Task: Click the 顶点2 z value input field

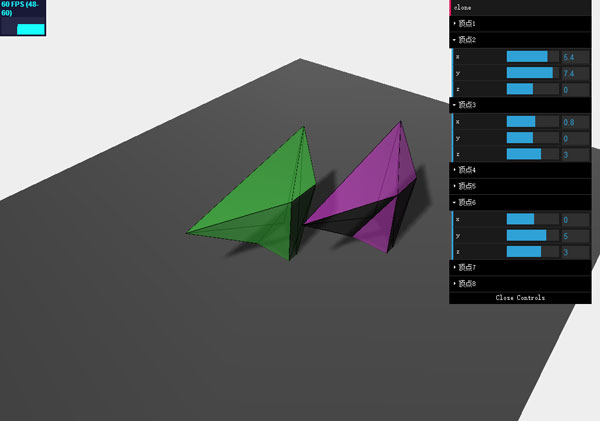Action: [575, 90]
